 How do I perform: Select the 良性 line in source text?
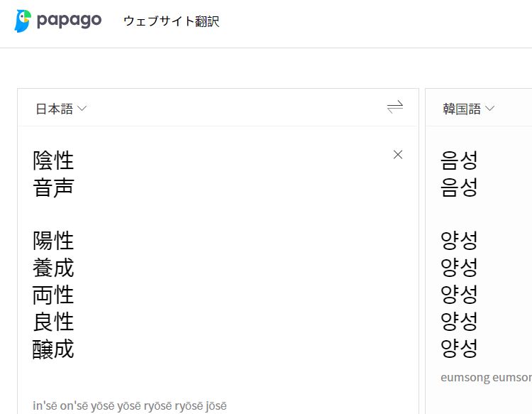tap(53, 322)
